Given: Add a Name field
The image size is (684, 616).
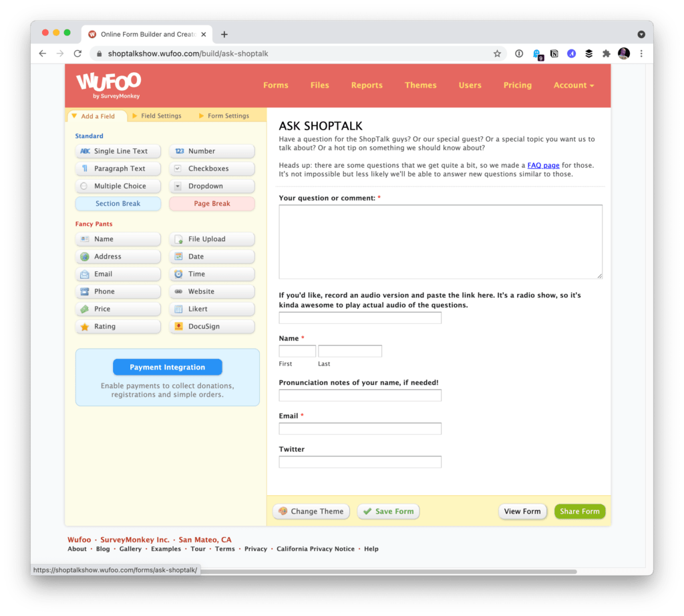Looking at the screenshot, I should point(118,239).
